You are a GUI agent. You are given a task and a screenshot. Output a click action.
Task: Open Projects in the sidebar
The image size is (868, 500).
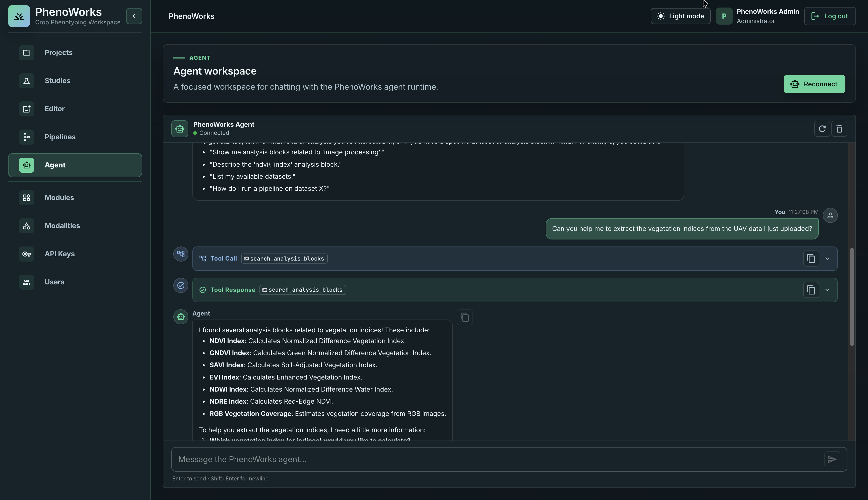pyautogui.click(x=75, y=52)
